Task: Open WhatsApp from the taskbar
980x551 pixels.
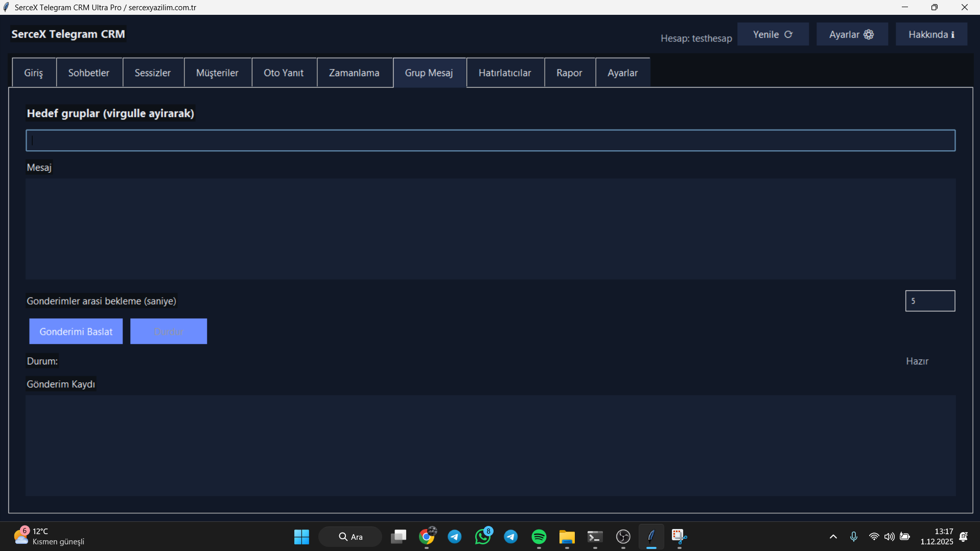Action: 483,536
